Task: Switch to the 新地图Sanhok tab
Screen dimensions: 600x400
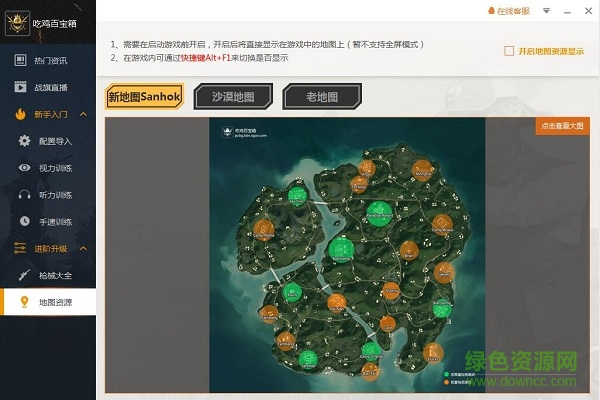Action: 144,96
